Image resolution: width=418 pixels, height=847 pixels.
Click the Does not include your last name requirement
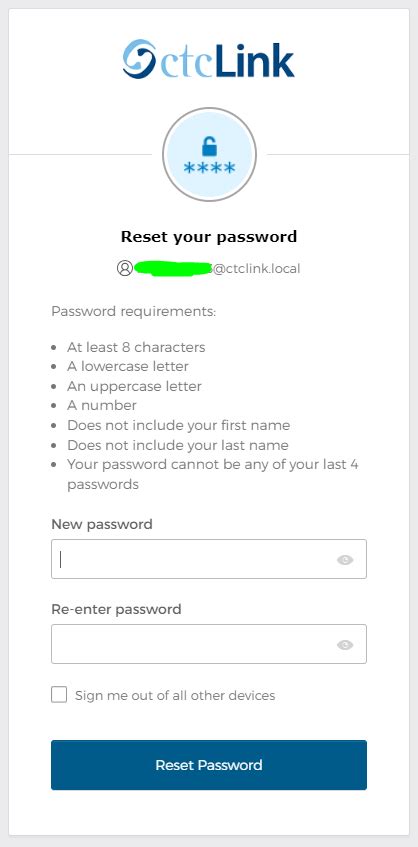click(178, 445)
